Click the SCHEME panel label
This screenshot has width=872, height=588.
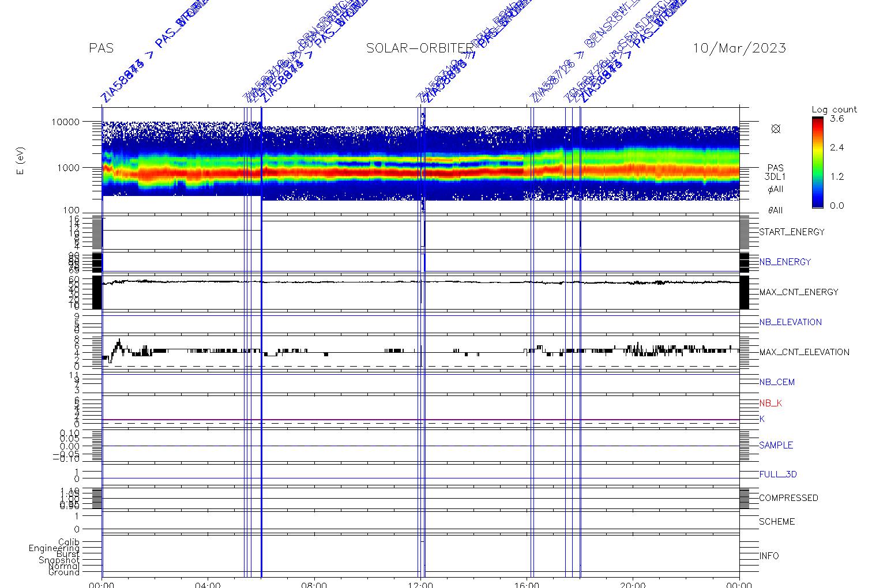[777, 522]
